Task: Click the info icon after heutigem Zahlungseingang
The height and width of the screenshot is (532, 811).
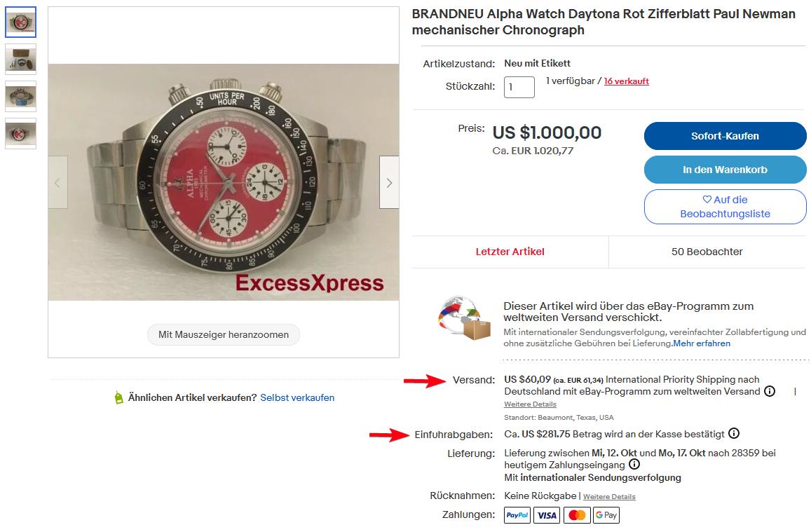Action: [x=634, y=464]
